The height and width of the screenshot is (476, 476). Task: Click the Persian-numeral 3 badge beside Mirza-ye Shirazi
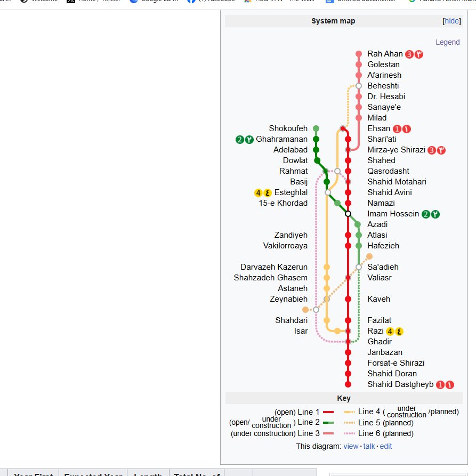click(441, 150)
